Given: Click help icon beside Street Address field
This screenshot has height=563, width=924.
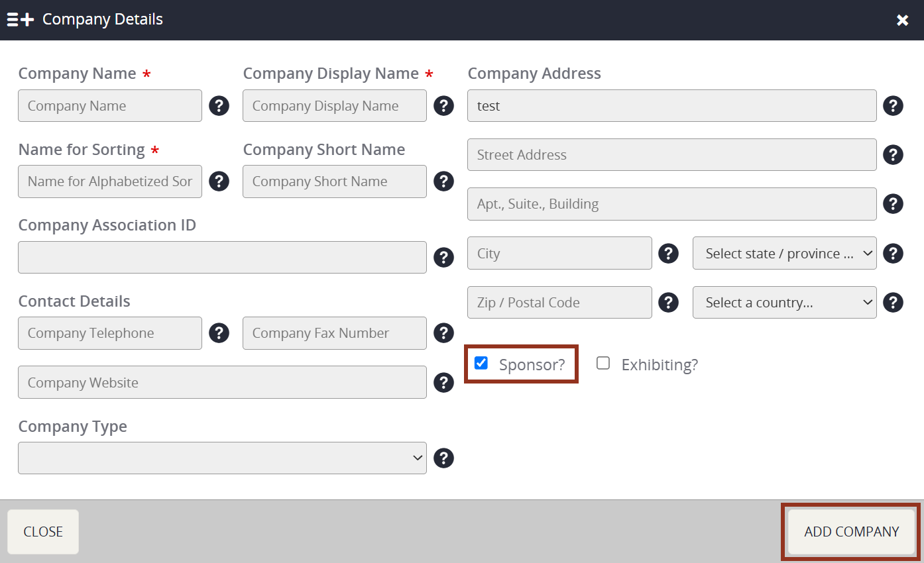Looking at the screenshot, I should [894, 155].
